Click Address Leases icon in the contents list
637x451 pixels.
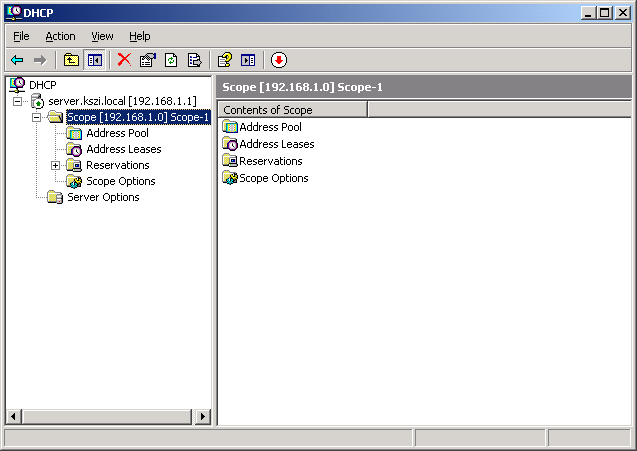230,144
